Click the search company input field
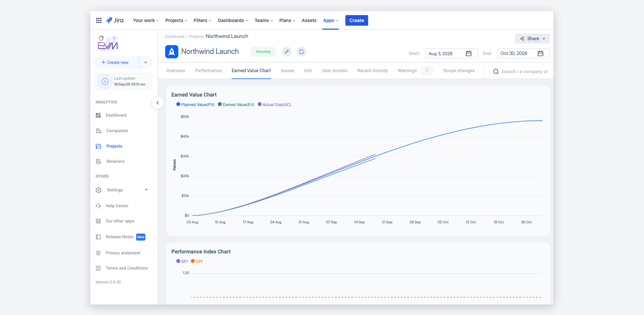The width and height of the screenshot is (644, 315). (525, 71)
